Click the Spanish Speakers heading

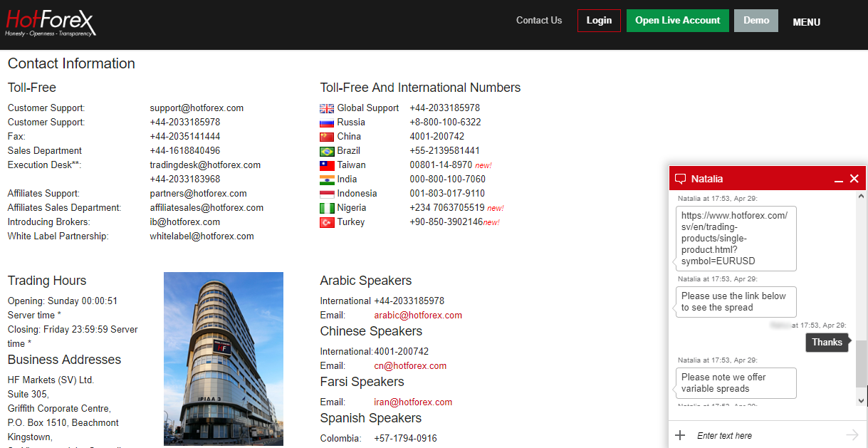tap(370, 418)
